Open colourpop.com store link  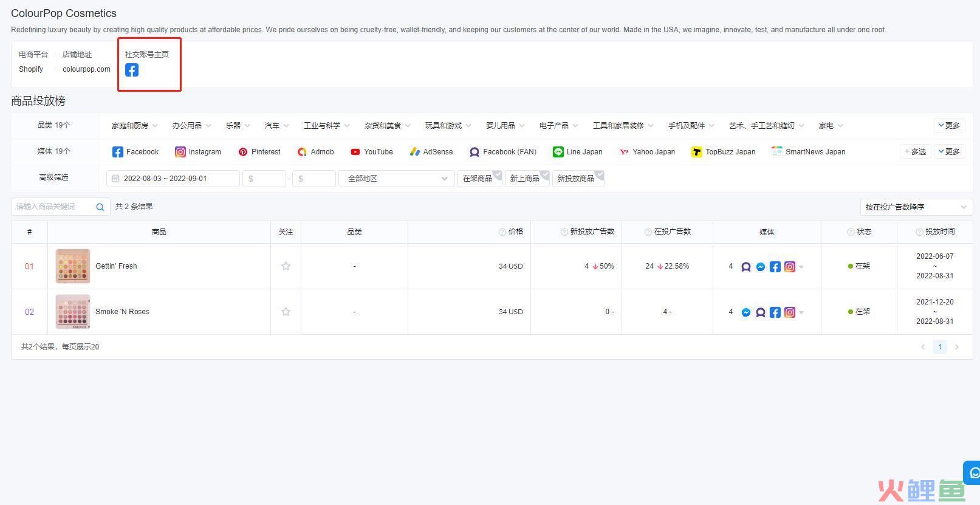pyautogui.click(x=86, y=69)
